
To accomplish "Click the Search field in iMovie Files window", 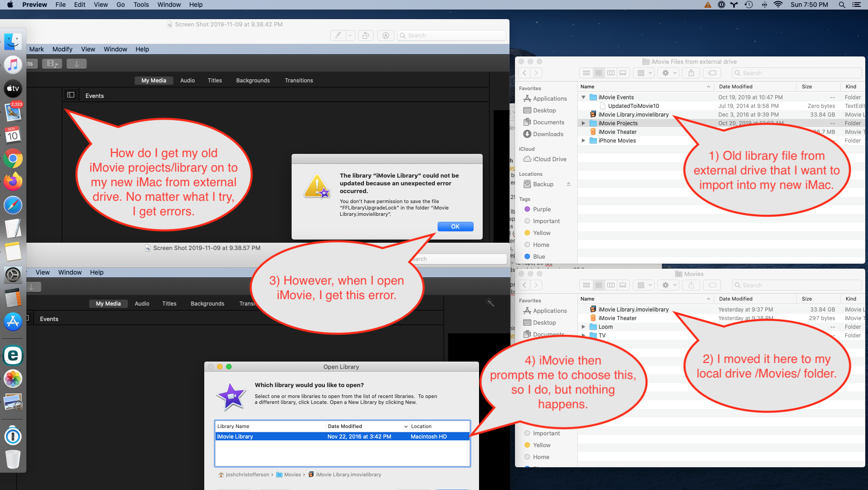I will 797,73.
